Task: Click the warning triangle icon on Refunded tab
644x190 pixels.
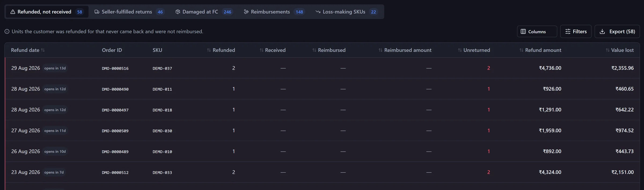Action: tap(13, 12)
